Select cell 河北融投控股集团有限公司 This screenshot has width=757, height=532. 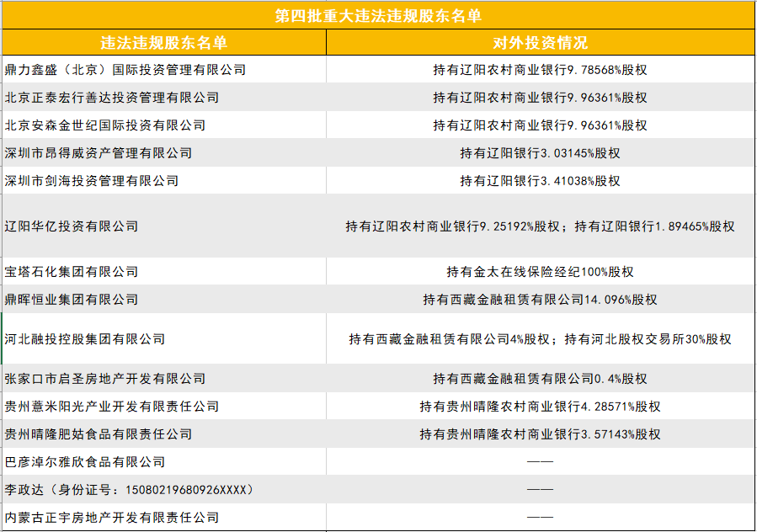coord(164,339)
